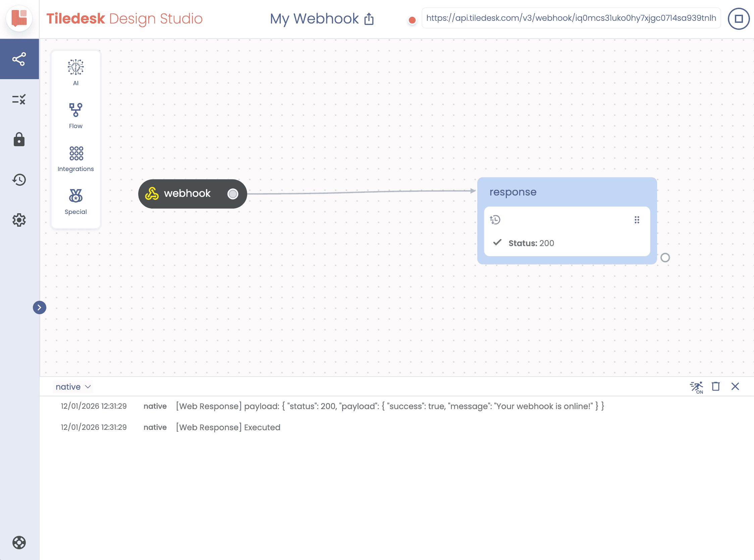Click the My Webhook title
754x560 pixels.
coord(314,19)
